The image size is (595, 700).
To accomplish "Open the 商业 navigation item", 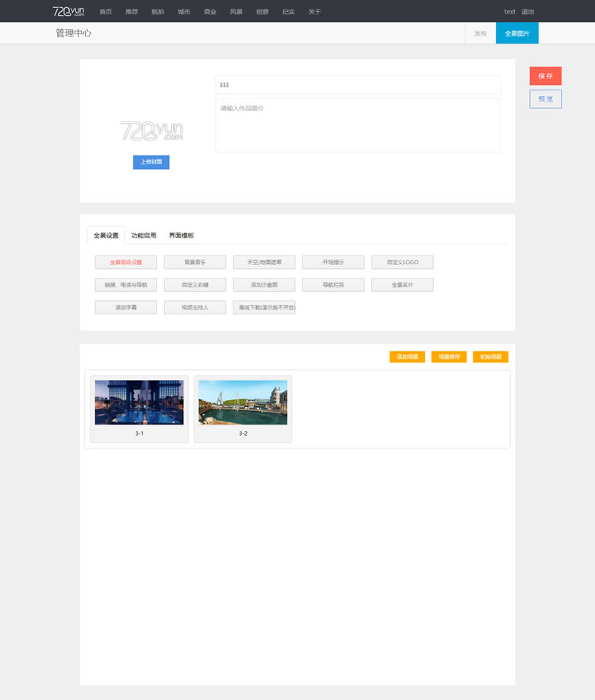I will (x=210, y=12).
